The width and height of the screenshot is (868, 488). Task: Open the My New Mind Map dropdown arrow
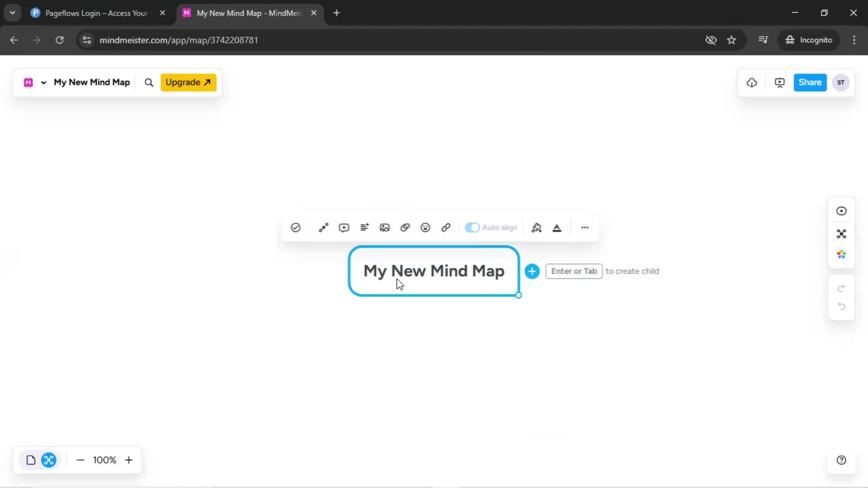coord(44,82)
